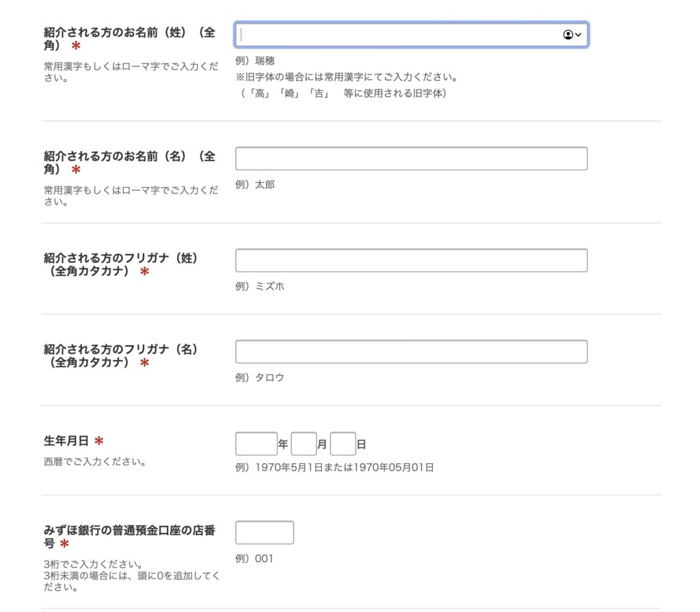This screenshot has width=700, height=612.
Task: Click the example text 例）001
Action: tap(254, 559)
